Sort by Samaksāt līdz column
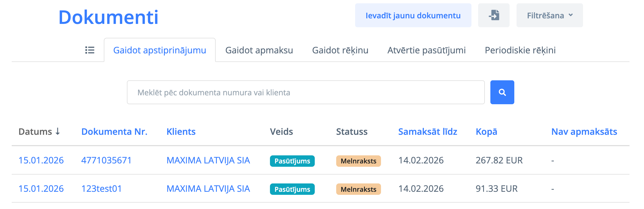Screen dimensions: 644x209 point(427,131)
